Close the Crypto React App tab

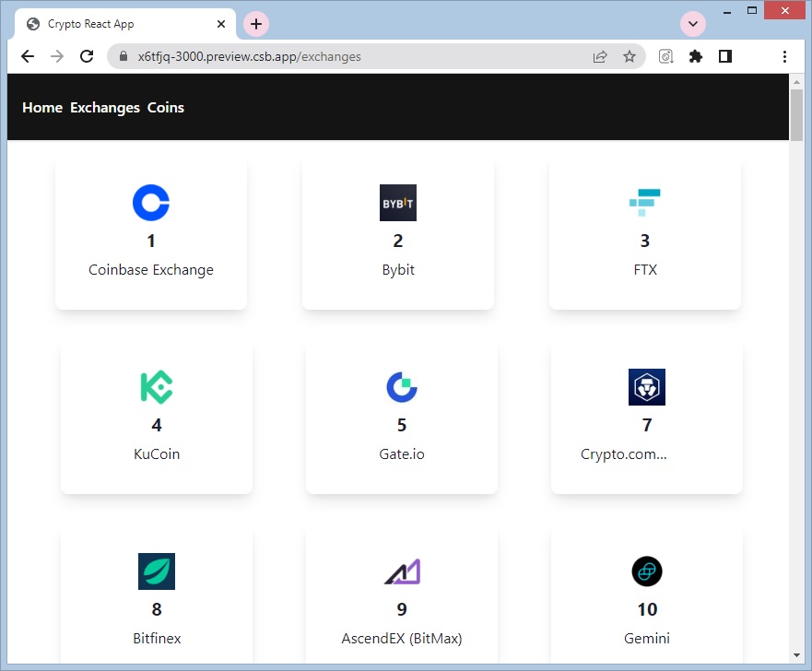pyautogui.click(x=221, y=24)
